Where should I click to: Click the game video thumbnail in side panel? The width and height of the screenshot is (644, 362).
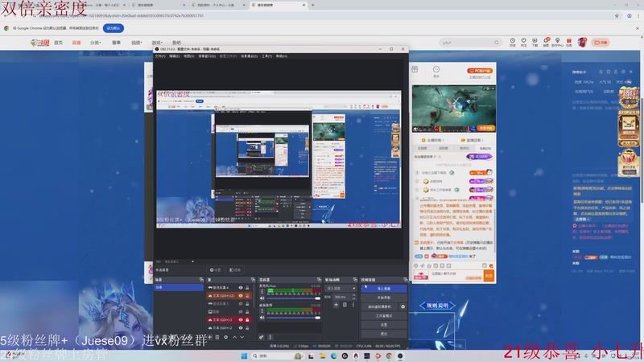pyautogui.click(x=454, y=109)
